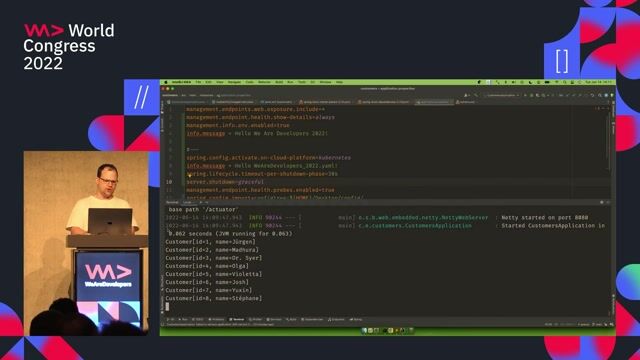The image size is (640, 360).
Task: Click line 'server.shutdown=graceful'
Action: pyautogui.click(x=225, y=182)
